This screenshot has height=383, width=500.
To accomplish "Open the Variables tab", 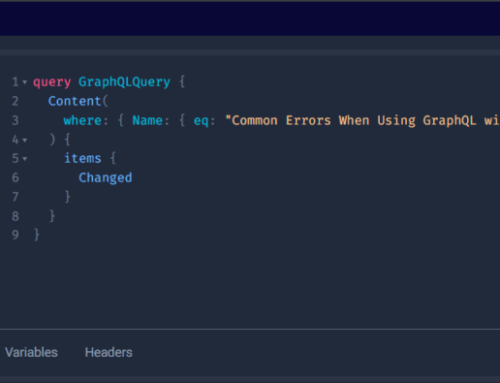I will click(31, 352).
